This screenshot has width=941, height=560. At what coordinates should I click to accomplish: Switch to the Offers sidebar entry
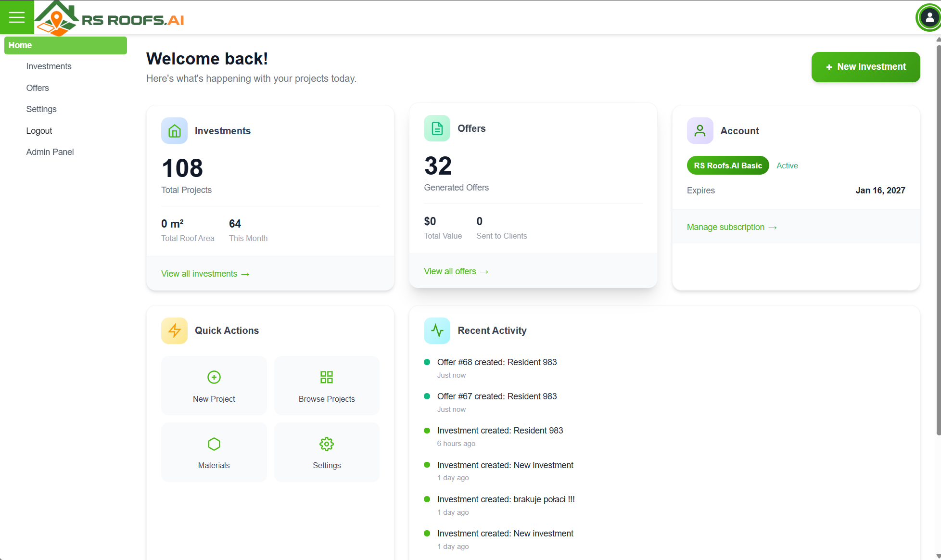tap(37, 88)
